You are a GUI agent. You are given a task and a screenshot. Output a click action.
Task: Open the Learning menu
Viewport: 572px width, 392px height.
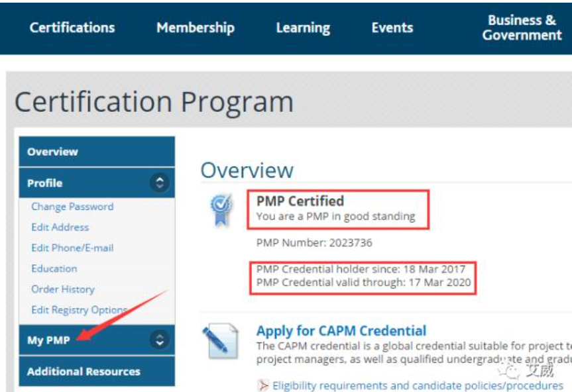coord(303,28)
